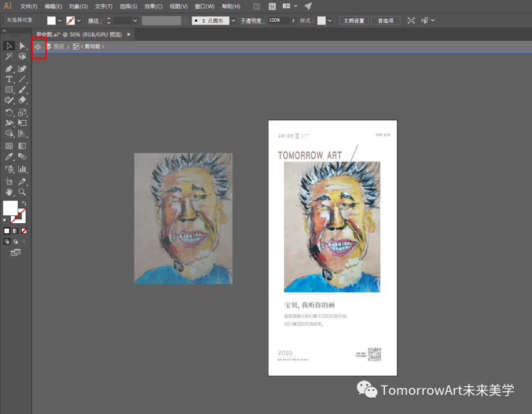Select the Free Transform tool
The height and width of the screenshot is (414, 532).
pyautogui.click(x=22, y=123)
